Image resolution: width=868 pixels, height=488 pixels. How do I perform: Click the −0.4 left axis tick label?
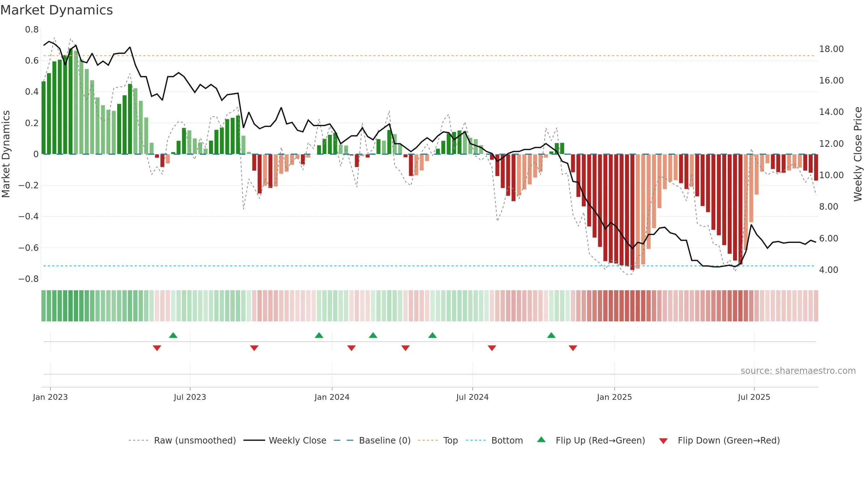coord(29,217)
